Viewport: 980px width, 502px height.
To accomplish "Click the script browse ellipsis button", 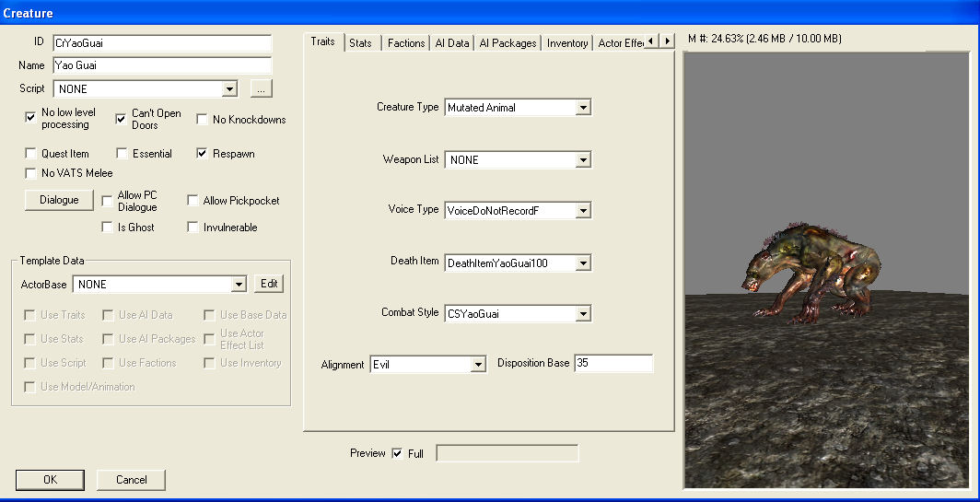I will click(x=262, y=88).
